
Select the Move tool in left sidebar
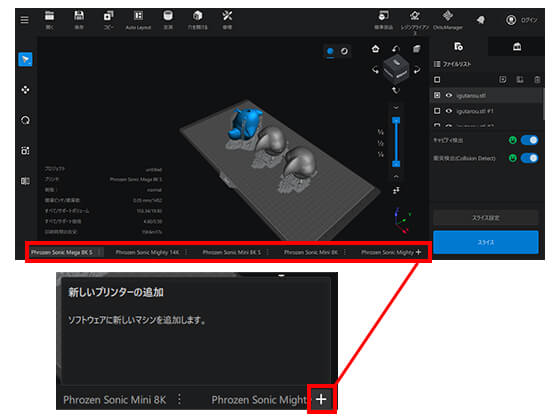(25, 90)
